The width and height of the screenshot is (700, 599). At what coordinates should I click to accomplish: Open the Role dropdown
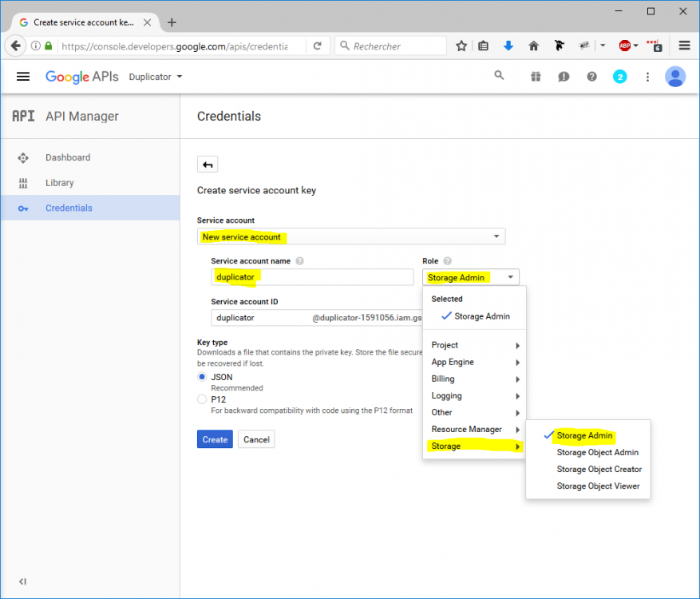[x=471, y=278]
